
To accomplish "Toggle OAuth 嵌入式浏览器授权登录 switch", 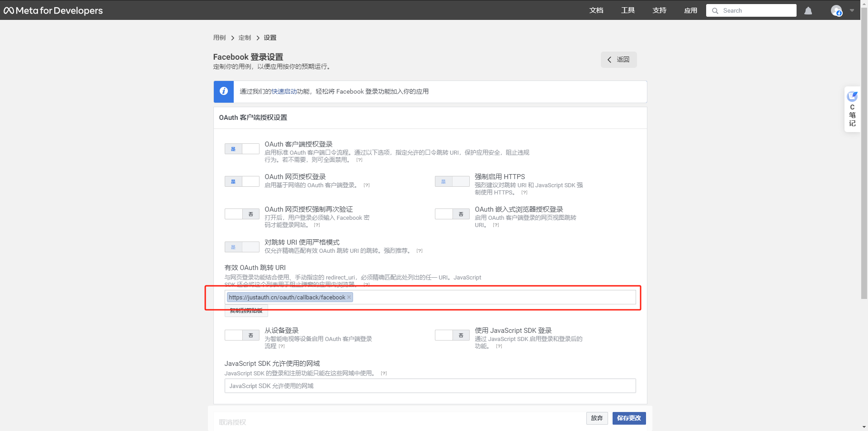I will (x=452, y=214).
